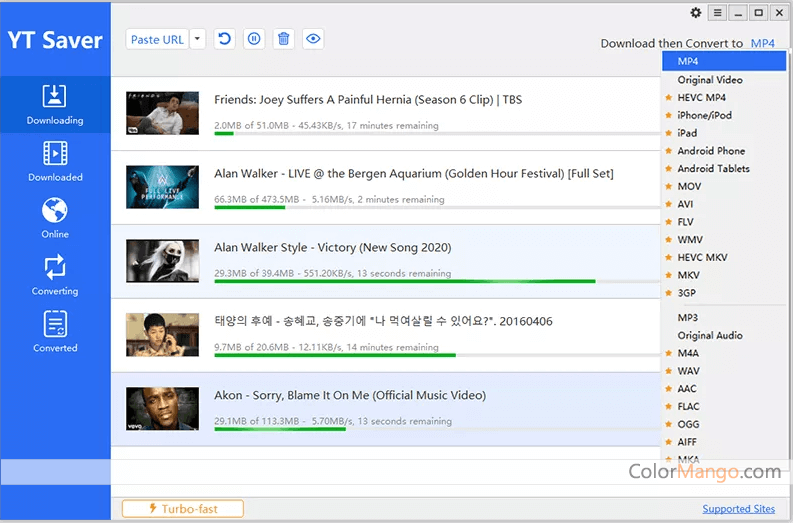Click the Alan Walker Victory progress bar
The height and width of the screenshot is (523, 793).
pyautogui.click(x=437, y=281)
